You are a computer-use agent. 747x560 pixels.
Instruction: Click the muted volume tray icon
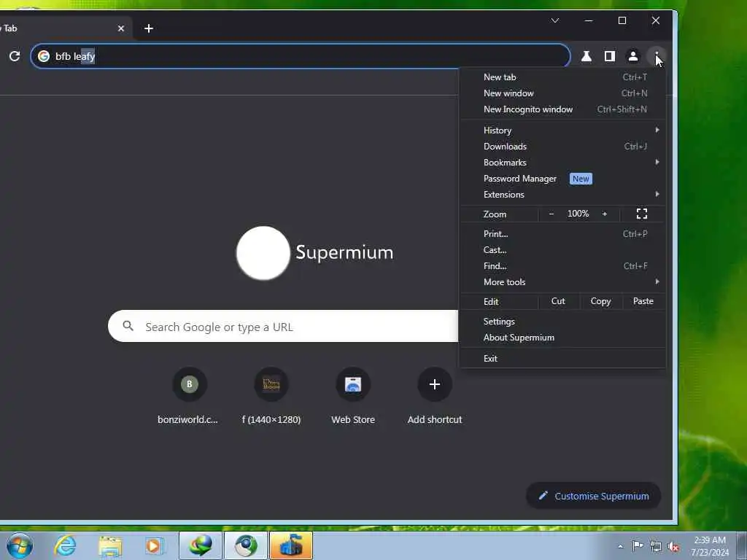pos(673,546)
